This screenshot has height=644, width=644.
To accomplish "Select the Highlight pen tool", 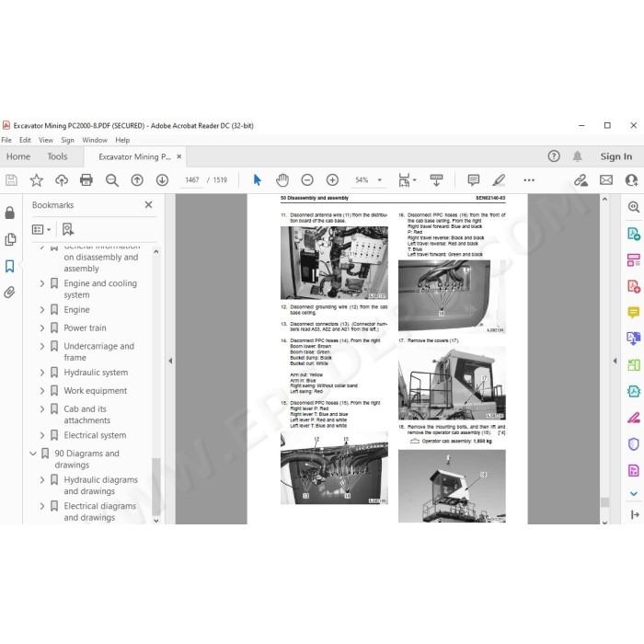I will 499,180.
